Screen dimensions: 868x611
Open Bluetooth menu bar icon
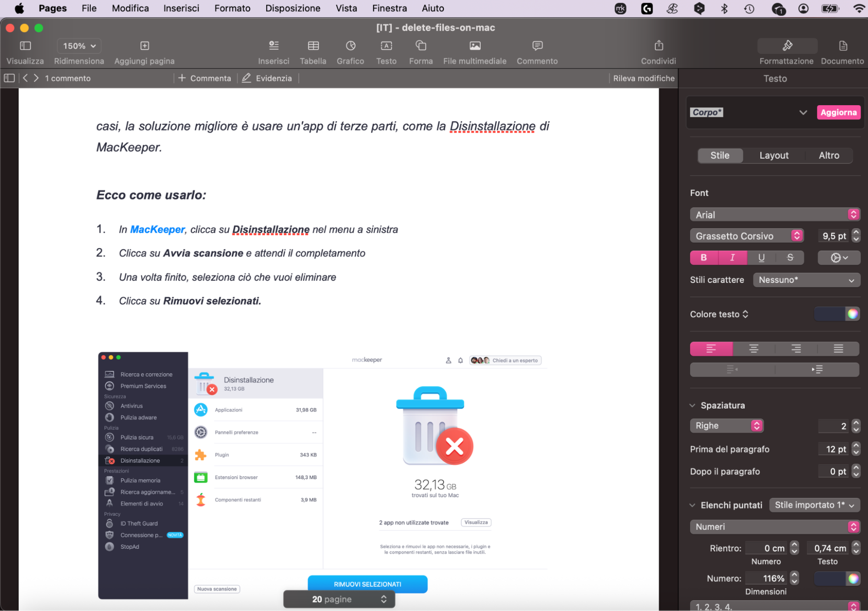724,9
